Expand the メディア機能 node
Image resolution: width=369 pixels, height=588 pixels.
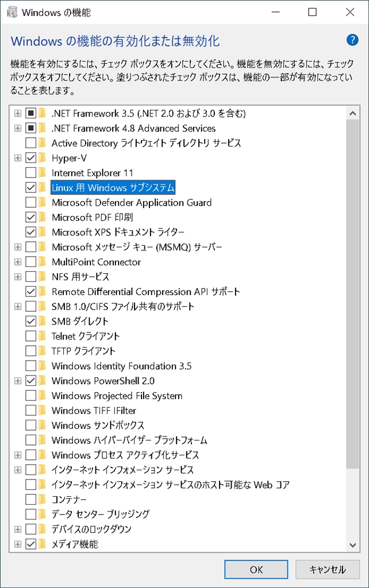pyautogui.click(x=18, y=544)
